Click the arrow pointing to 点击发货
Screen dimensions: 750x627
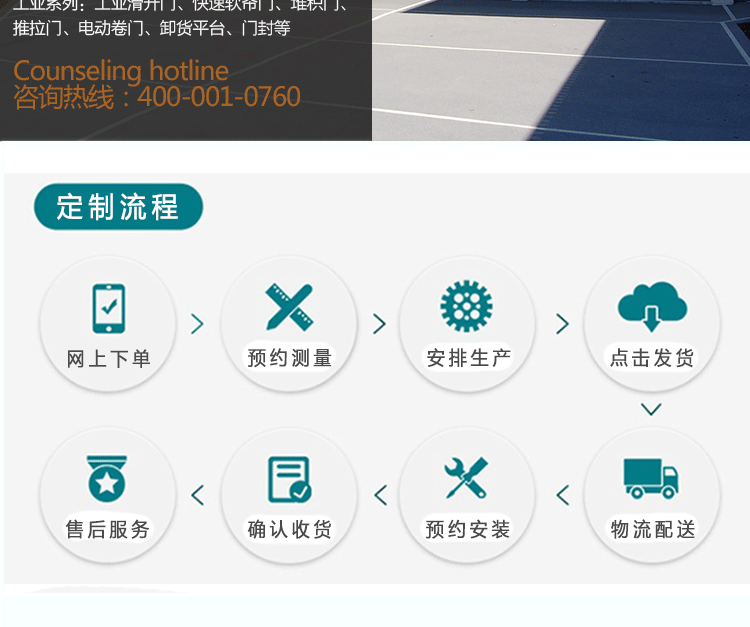tap(562, 324)
